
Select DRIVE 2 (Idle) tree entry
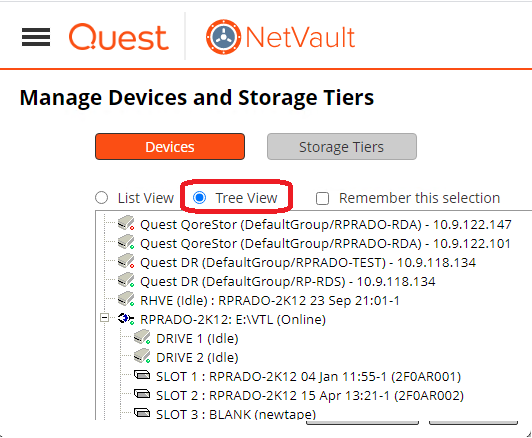(x=197, y=357)
